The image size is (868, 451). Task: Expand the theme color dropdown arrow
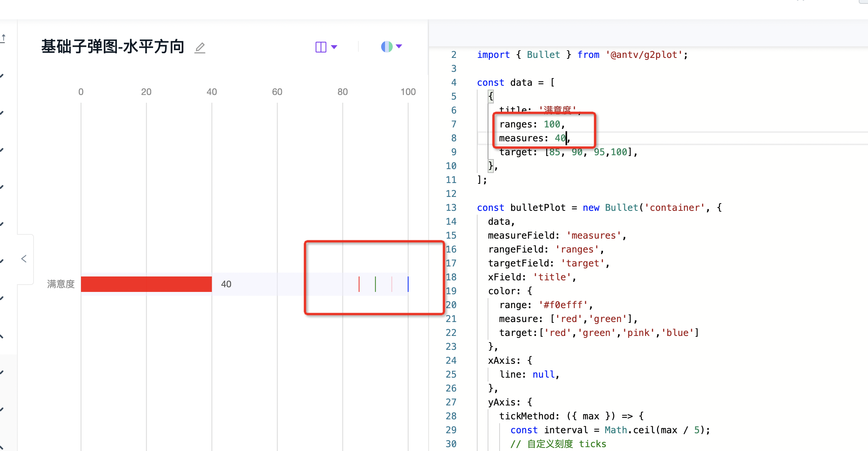point(399,47)
